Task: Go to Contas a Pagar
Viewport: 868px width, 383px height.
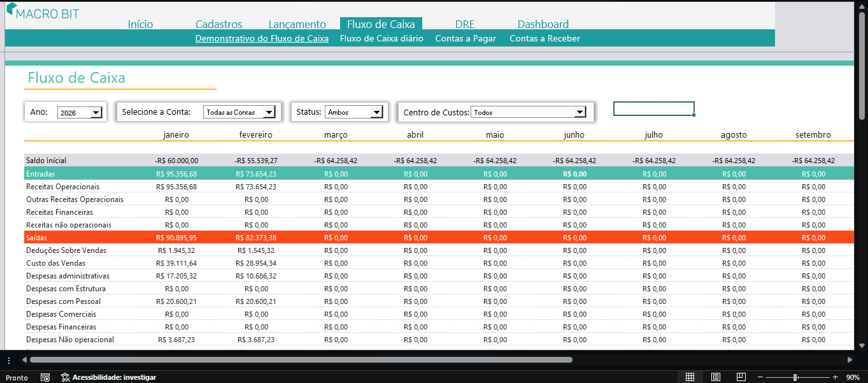Action: (466, 38)
